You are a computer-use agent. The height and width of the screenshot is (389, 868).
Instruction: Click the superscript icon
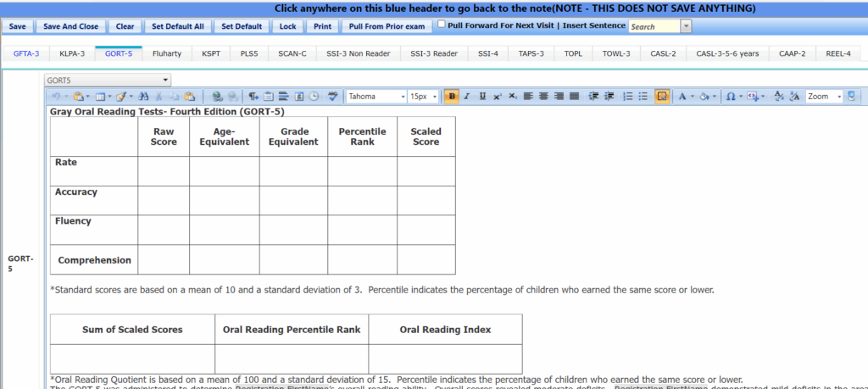(x=498, y=97)
